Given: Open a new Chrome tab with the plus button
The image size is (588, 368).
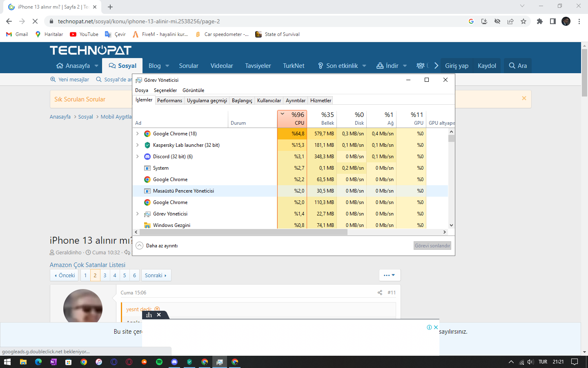Looking at the screenshot, I should point(110,7).
